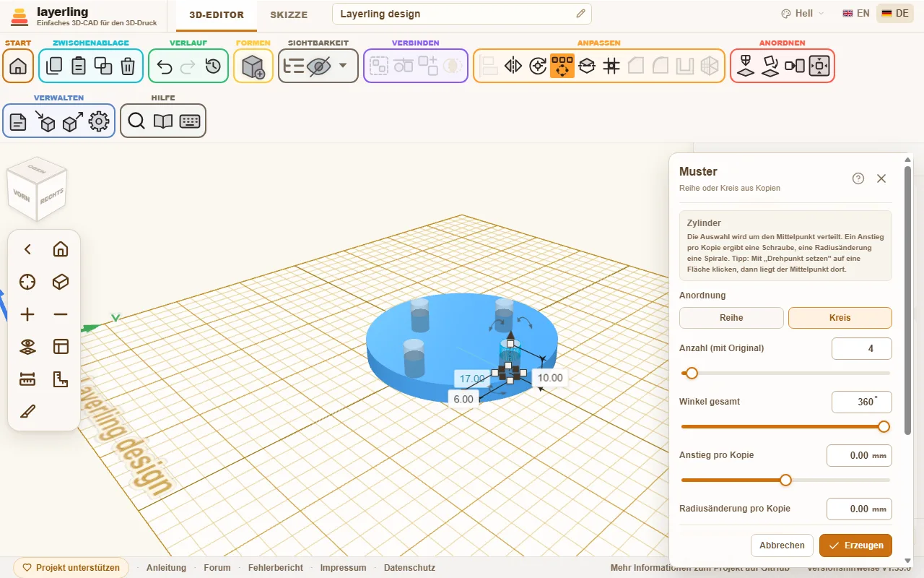Click the Home start icon in toolbar
Image resolution: width=924 pixels, height=578 pixels.
pyautogui.click(x=18, y=66)
